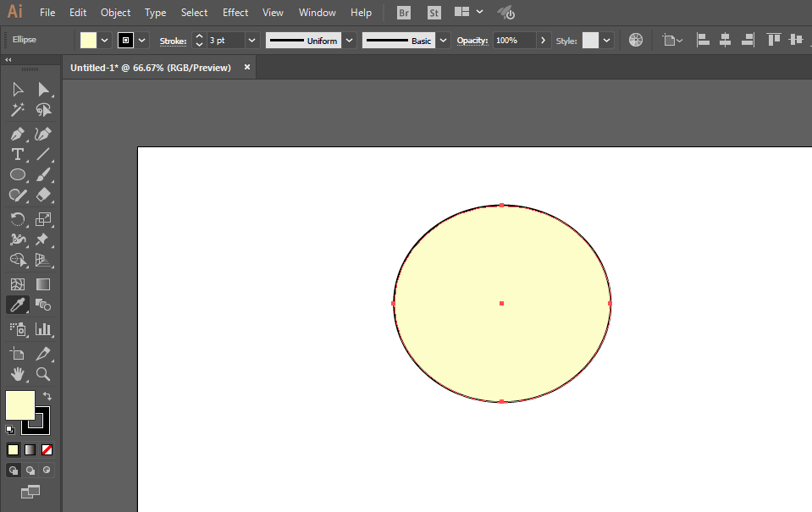Choose the Line Segment tool

[43, 154]
